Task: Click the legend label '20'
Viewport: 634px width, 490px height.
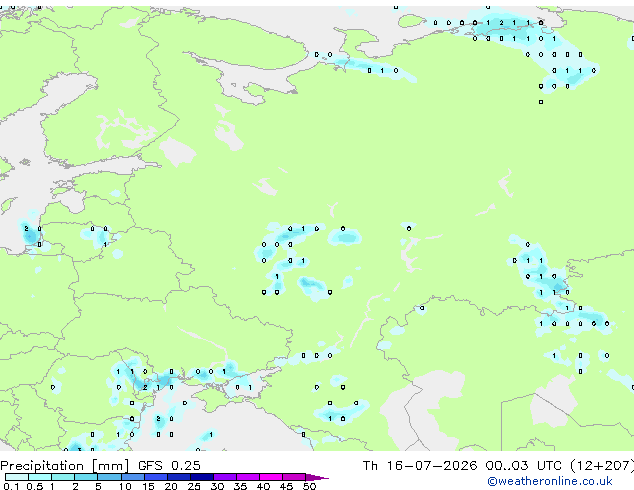Action: 171,486
